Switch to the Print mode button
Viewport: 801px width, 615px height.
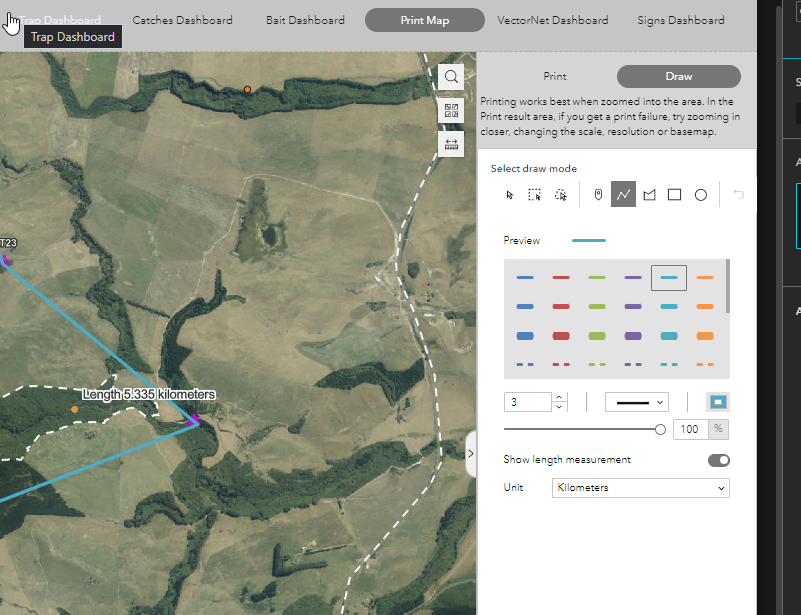pyautogui.click(x=555, y=76)
